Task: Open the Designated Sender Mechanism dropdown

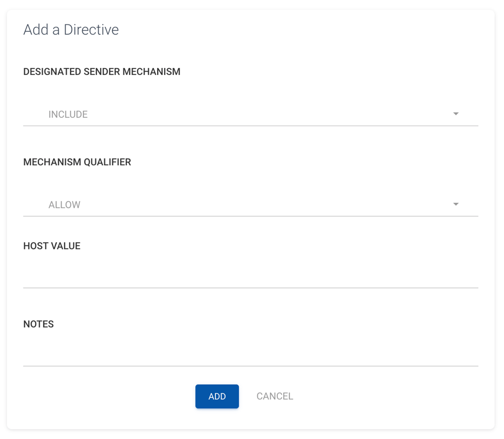Action: point(251,114)
